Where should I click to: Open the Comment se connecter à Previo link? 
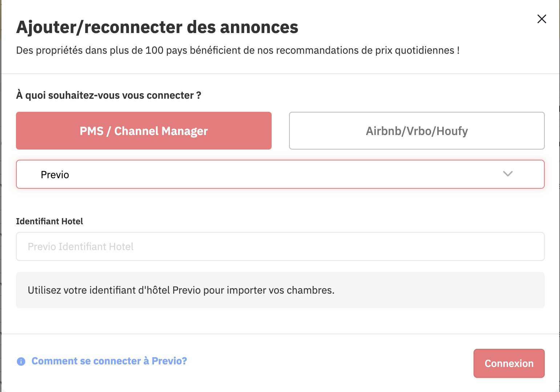(x=109, y=361)
